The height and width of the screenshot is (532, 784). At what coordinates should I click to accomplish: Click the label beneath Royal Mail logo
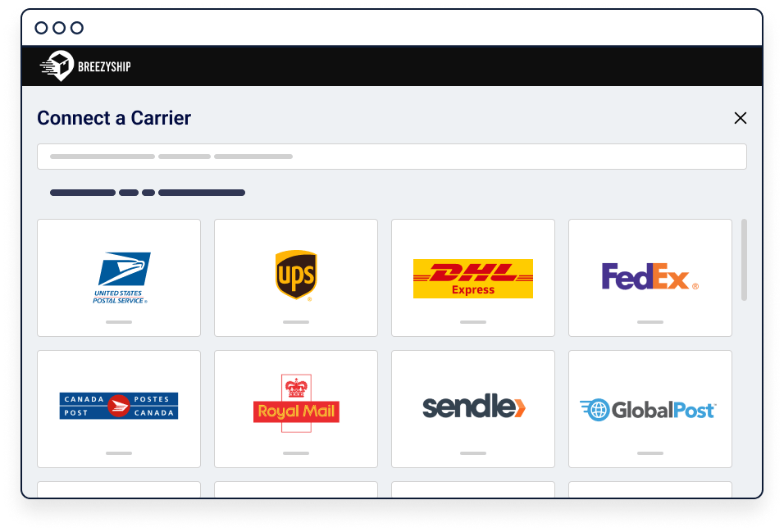296,453
